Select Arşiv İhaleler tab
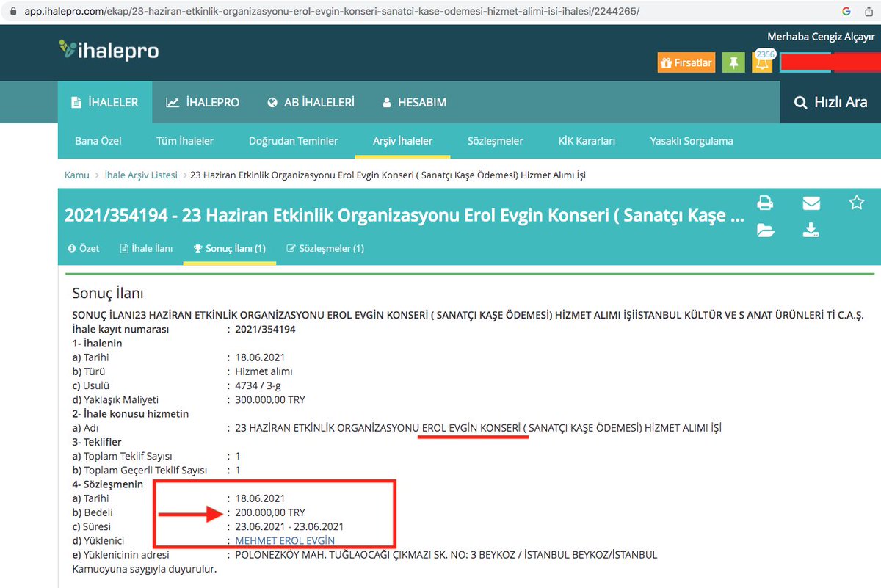The width and height of the screenshot is (881, 588). pos(402,141)
